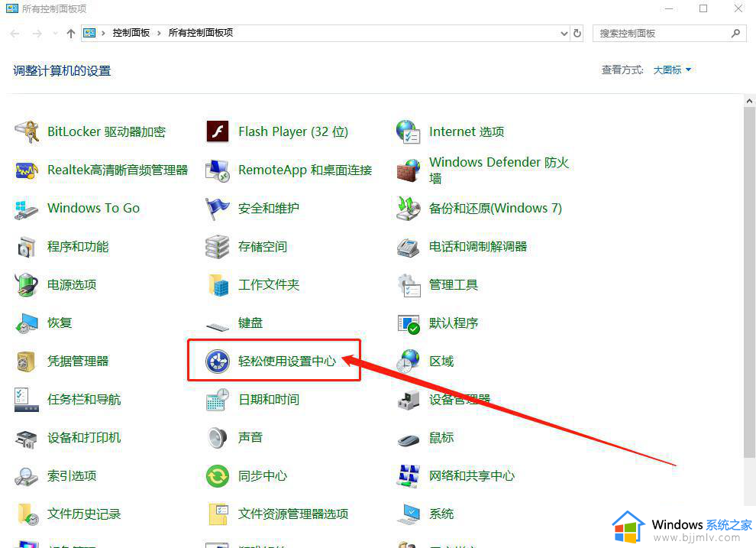Click the 电话和调制解调器 phone icon
The width and height of the screenshot is (756, 548).
point(409,247)
